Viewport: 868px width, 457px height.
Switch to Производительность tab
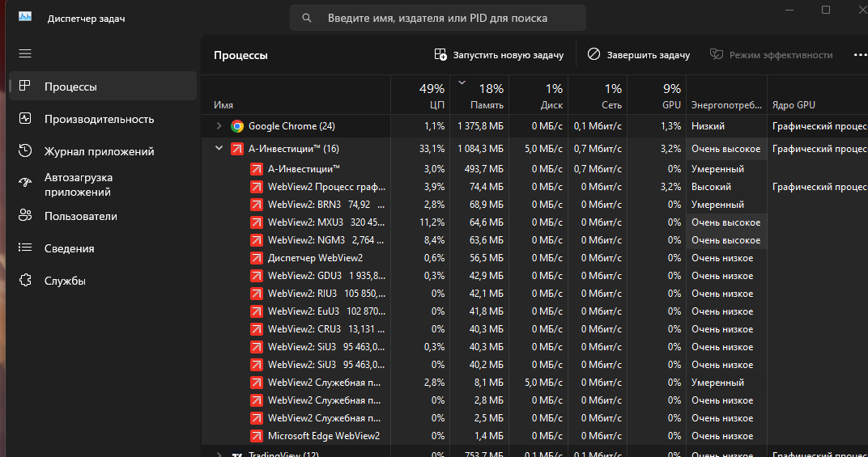pyautogui.click(x=99, y=119)
